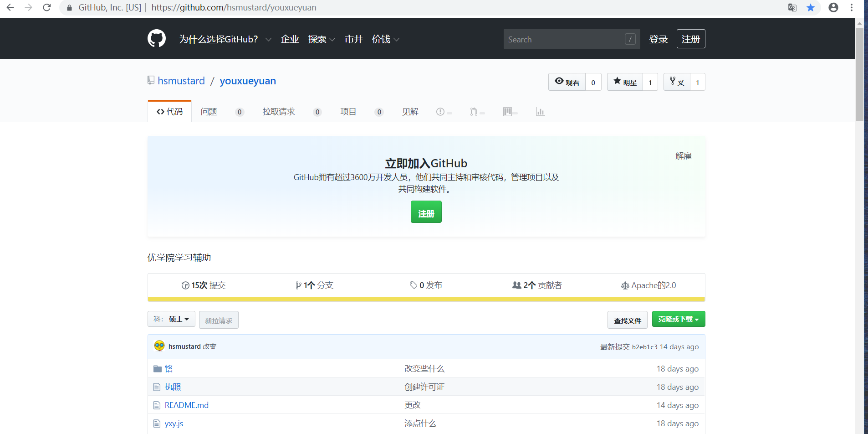Open the hsmustard owner link
The image size is (868, 434).
181,81
